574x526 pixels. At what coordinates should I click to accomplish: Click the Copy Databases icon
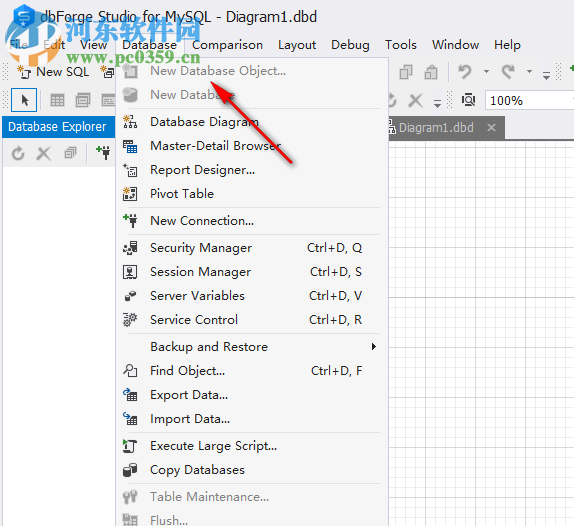[130, 470]
